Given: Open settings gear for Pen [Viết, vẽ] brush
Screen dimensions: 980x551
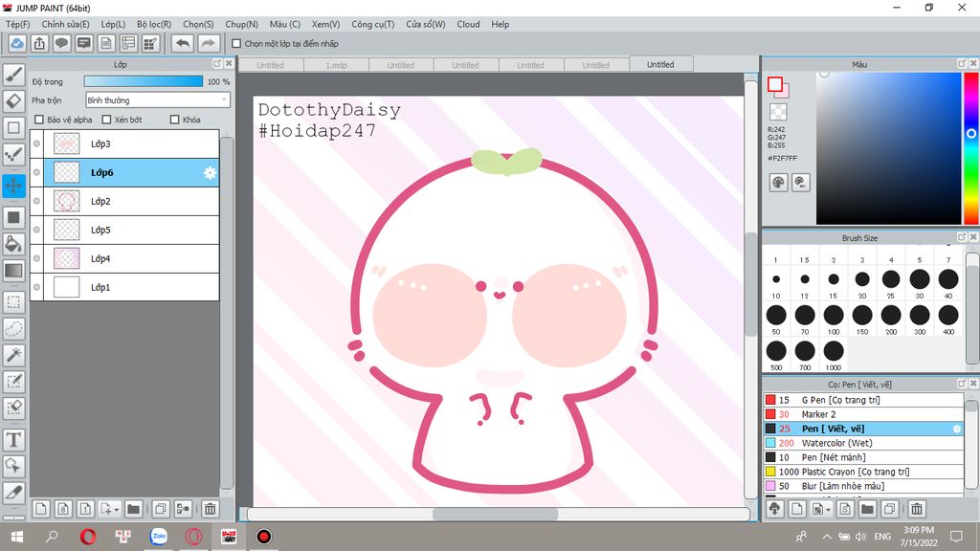Looking at the screenshot, I should [956, 429].
